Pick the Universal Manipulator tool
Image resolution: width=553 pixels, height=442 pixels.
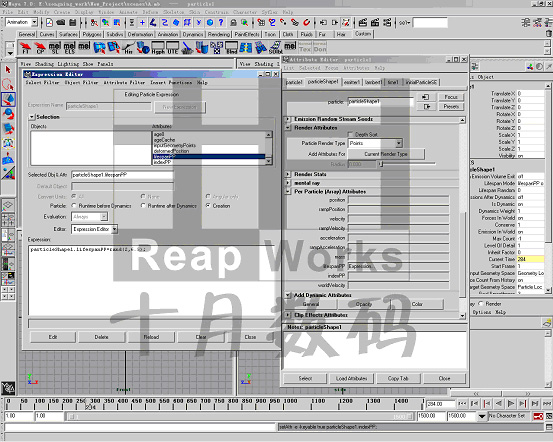(x=8, y=144)
